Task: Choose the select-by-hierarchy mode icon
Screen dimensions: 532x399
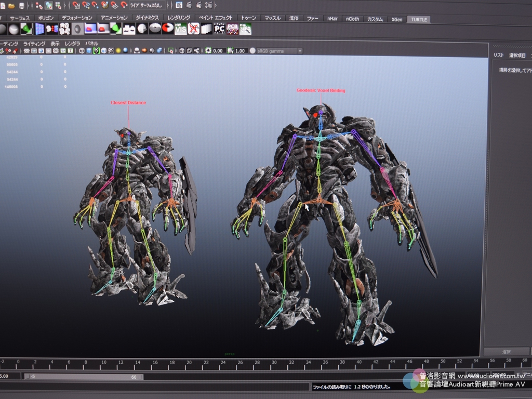Action: coord(39,5)
